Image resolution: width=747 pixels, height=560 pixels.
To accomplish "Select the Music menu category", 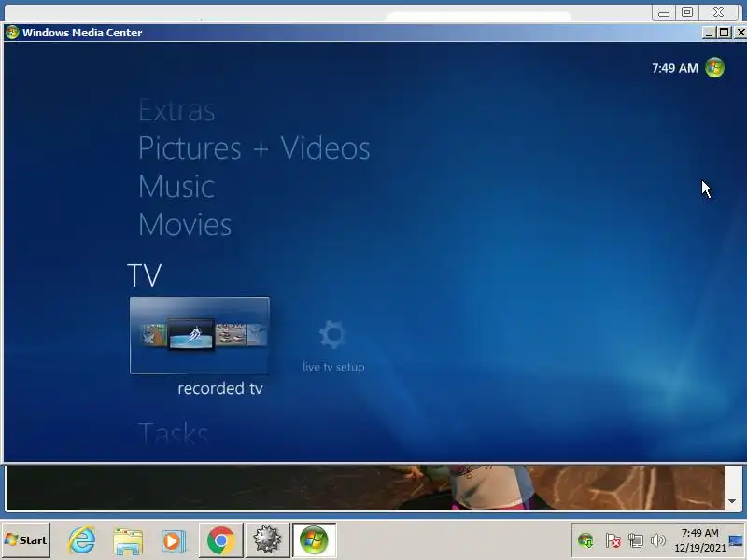I will (x=176, y=186).
